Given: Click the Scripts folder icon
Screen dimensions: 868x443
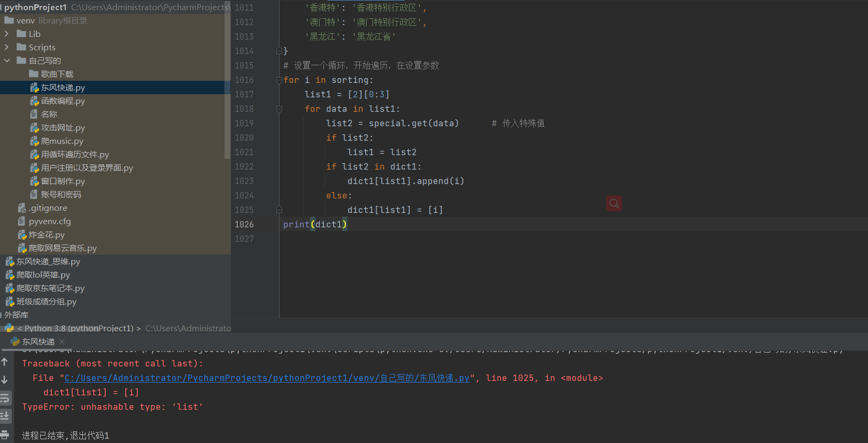Looking at the screenshot, I should 21,47.
